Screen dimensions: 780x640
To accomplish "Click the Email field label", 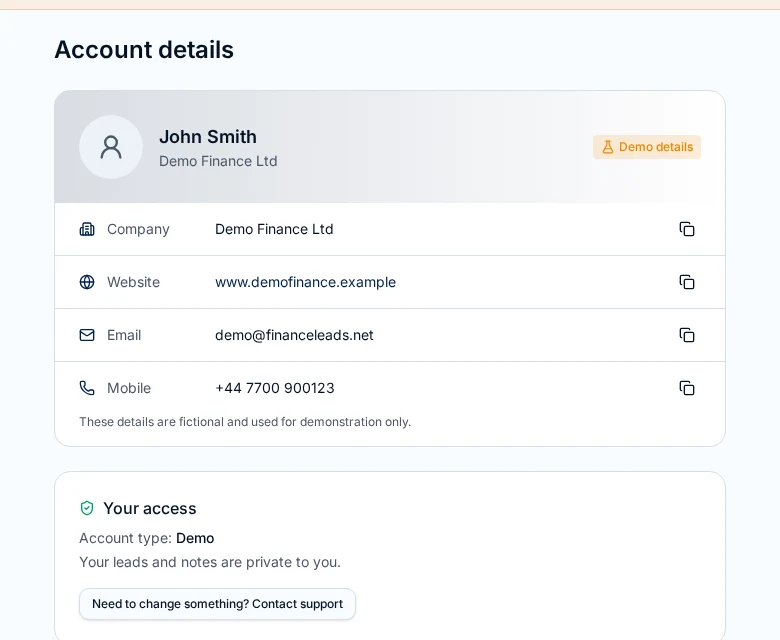I will pyautogui.click(x=124, y=335).
